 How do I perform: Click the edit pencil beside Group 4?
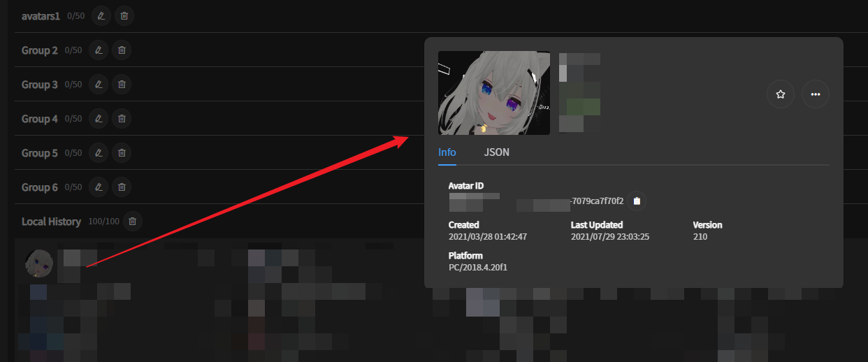[x=99, y=118]
